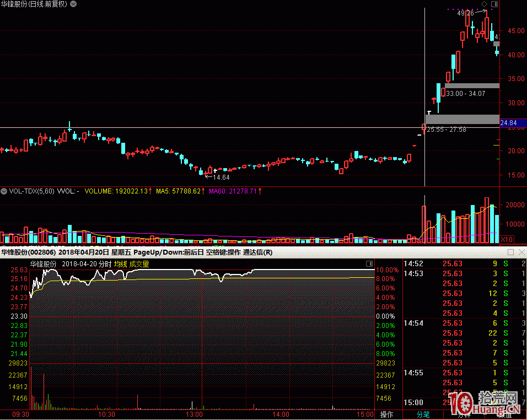Close the intraday popup window

pos(521,252)
